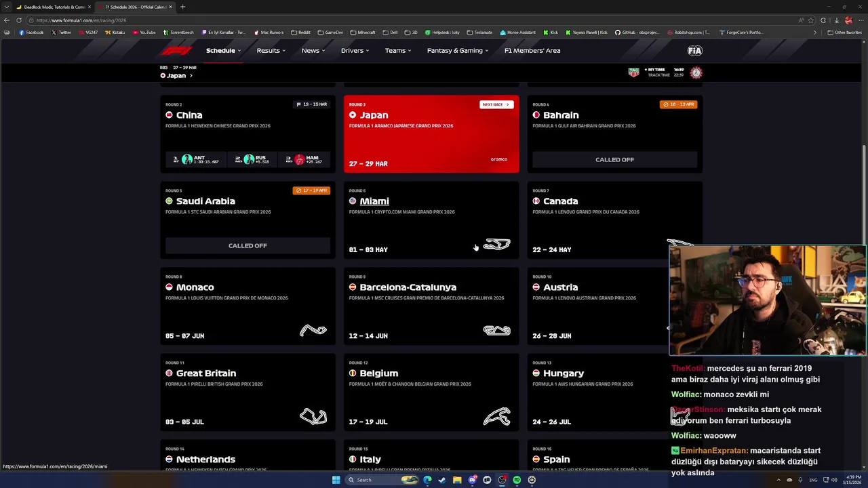
Task: Expand the bookmarks overflow chevron
Action: coord(815,32)
